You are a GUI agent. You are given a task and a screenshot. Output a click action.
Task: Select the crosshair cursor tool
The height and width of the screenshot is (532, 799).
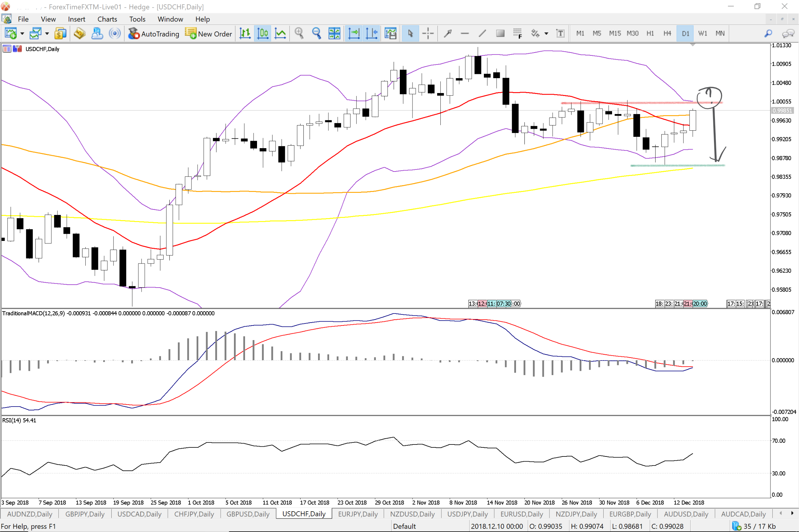pyautogui.click(x=428, y=33)
